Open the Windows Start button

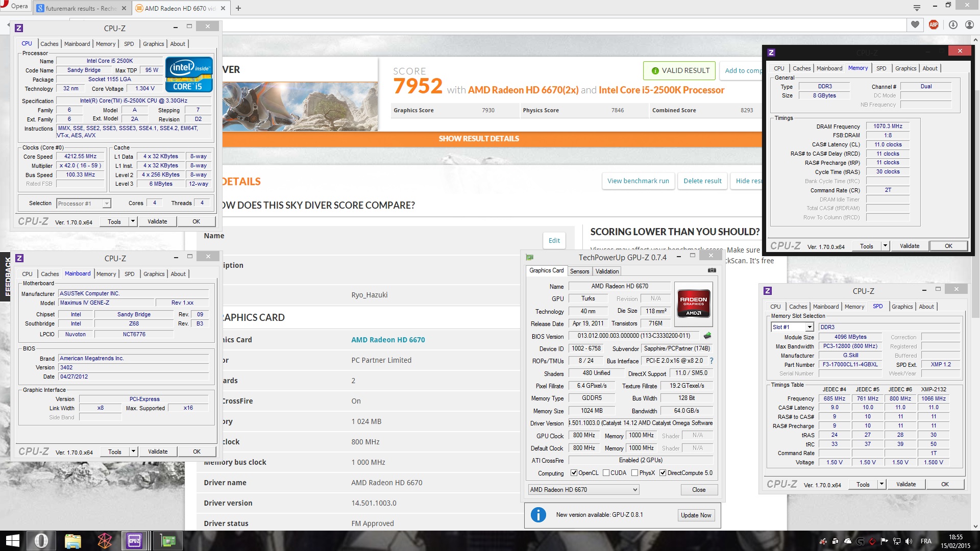click(12, 541)
